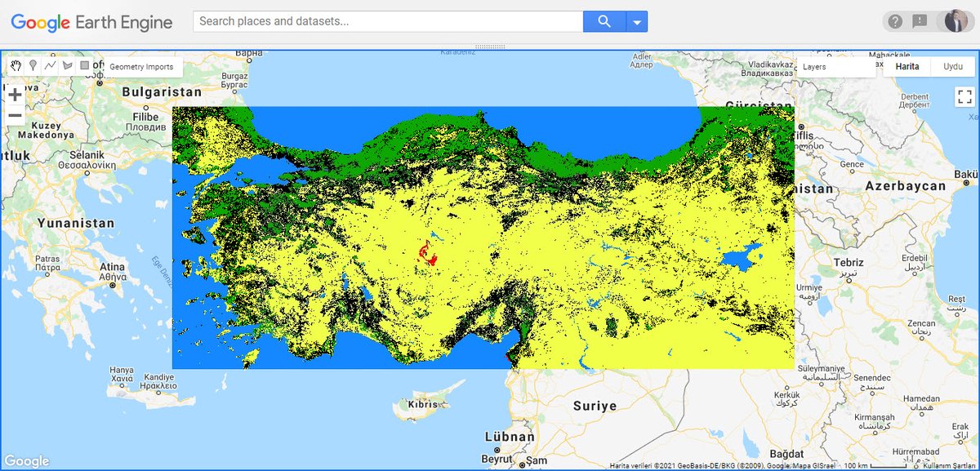
Task: Toggle fullscreen map view
Action: (964, 97)
